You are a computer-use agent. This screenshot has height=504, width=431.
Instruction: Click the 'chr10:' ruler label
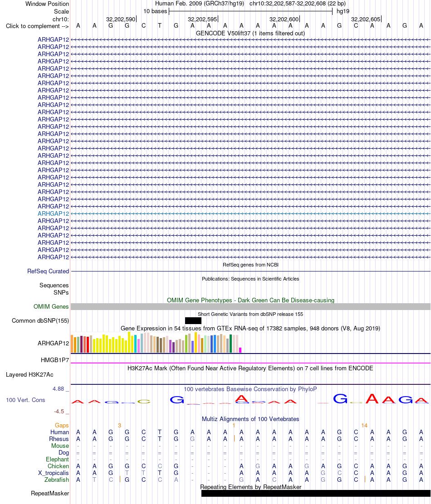61,19
